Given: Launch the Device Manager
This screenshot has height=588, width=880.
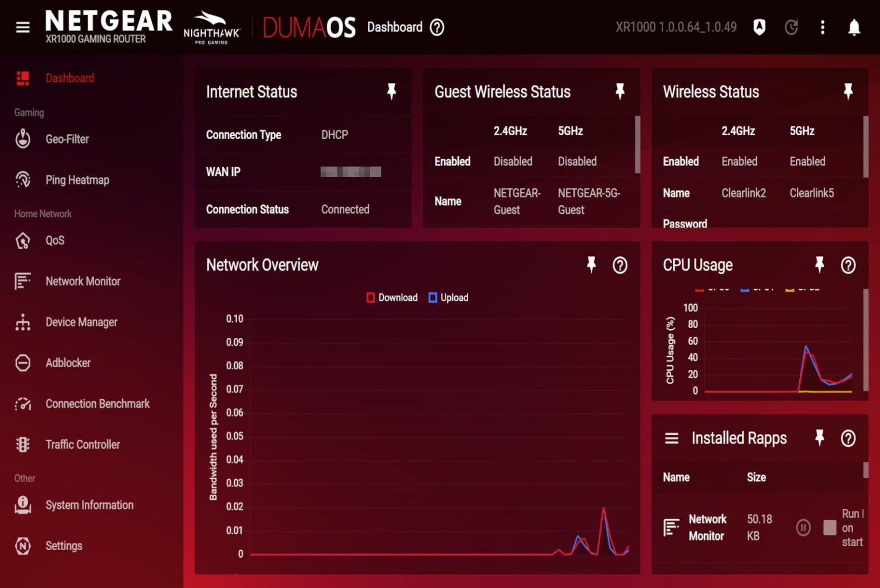Looking at the screenshot, I should (81, 322).
